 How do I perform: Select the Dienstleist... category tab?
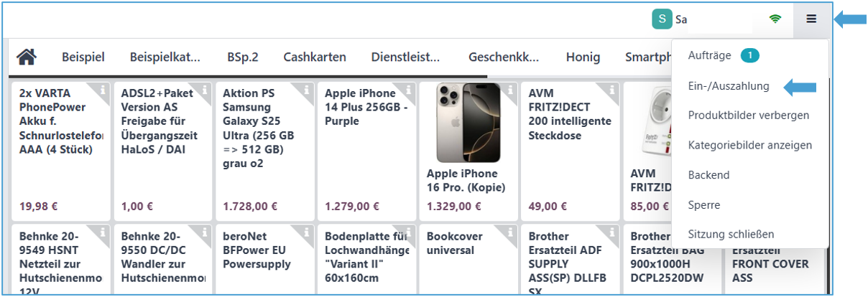(405, 57)
